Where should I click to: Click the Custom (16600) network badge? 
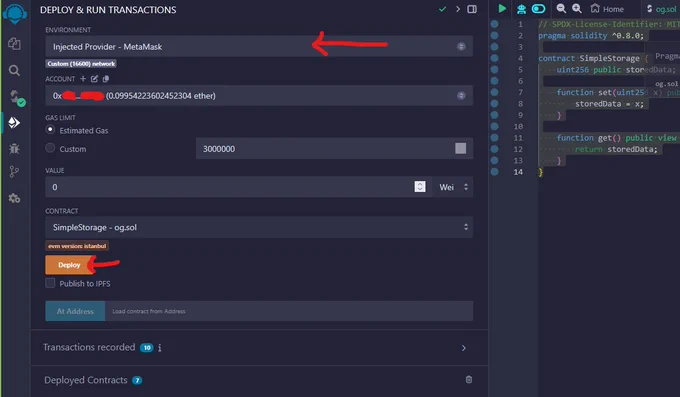point(81,64)
